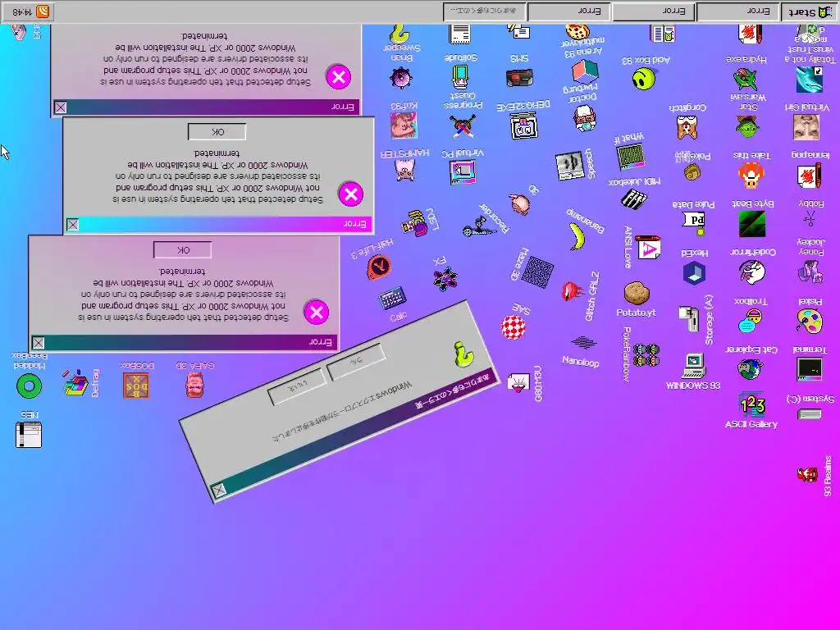This screenshot has height=630, width=840.
Task: Launch the GAFA 3D icon
Action: [x=194, y=386]
